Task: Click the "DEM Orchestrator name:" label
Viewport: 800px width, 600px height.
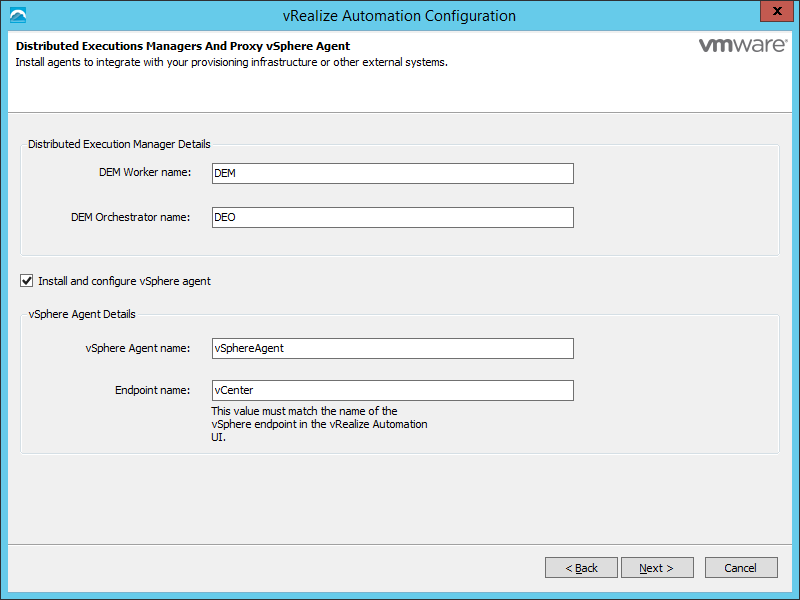Action: (x=130, y=217)
